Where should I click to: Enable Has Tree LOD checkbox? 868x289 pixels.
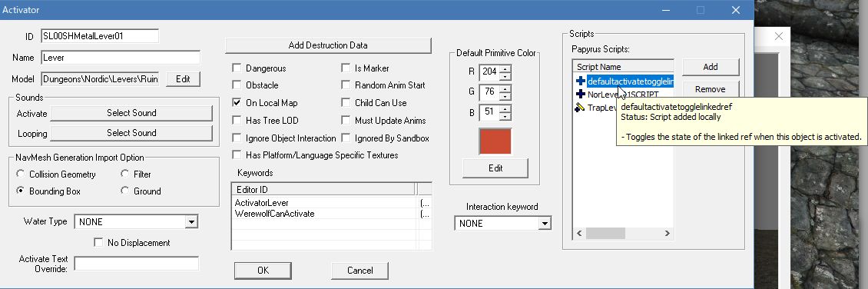(x=237, y=120)
